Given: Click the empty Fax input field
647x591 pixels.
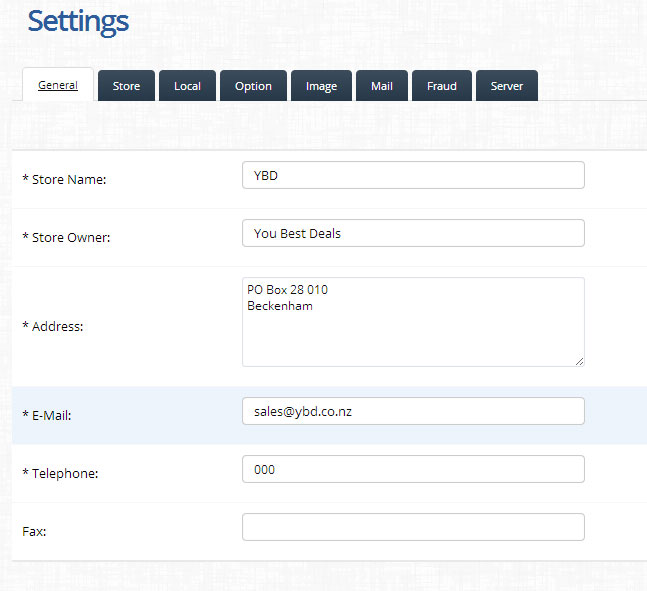Looking at the screenshot, I should pyautogui.click(x=413, y=527).
